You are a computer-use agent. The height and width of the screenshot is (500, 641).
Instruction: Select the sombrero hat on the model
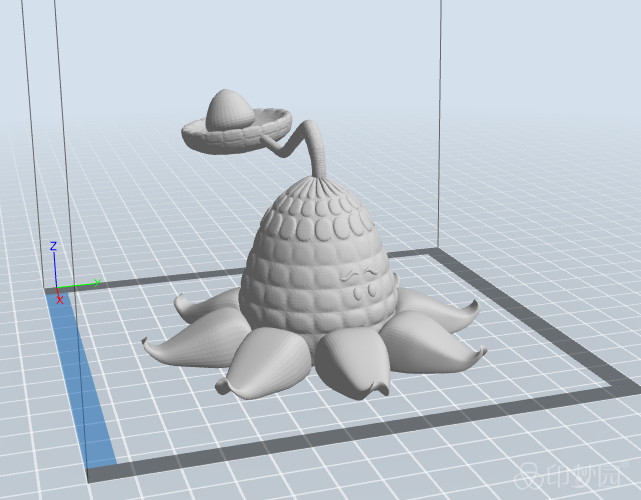point(238,132)
